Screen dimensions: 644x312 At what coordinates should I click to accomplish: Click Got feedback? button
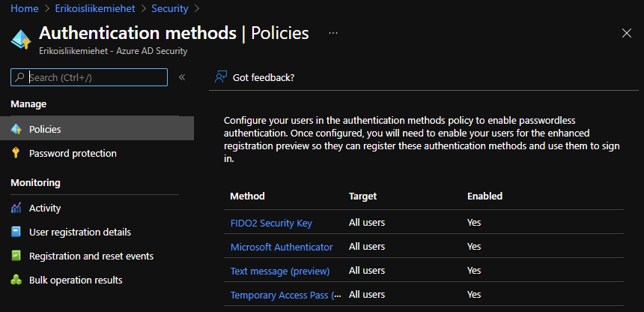(x=255, y=77)
